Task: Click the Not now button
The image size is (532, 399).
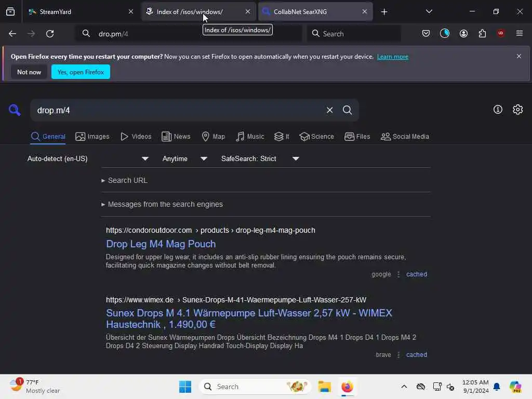Action: 29,72
